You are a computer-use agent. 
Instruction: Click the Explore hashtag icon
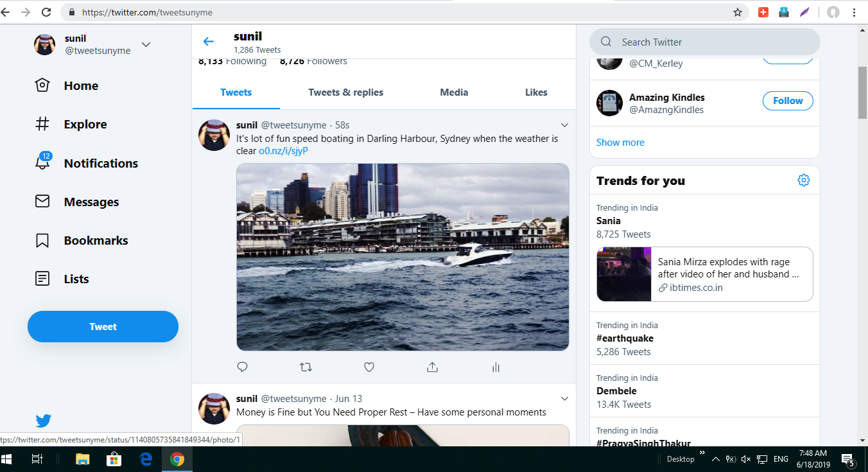(x=42, y=124)
